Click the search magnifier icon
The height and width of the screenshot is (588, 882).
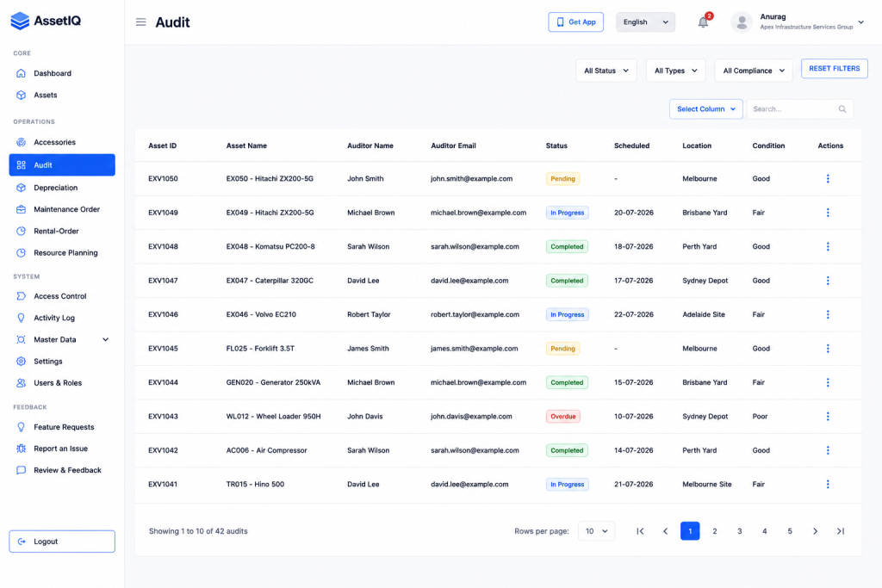click(842, 109)
